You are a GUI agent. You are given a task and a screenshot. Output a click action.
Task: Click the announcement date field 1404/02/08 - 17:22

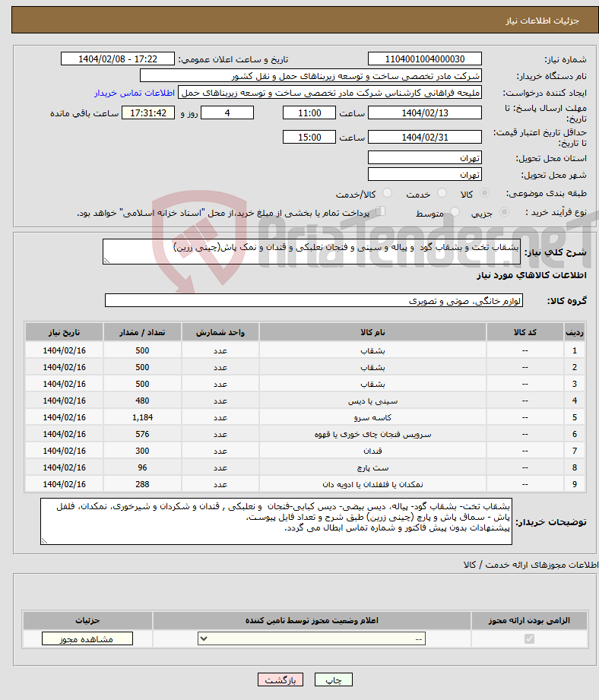click(x=118, y=59)
